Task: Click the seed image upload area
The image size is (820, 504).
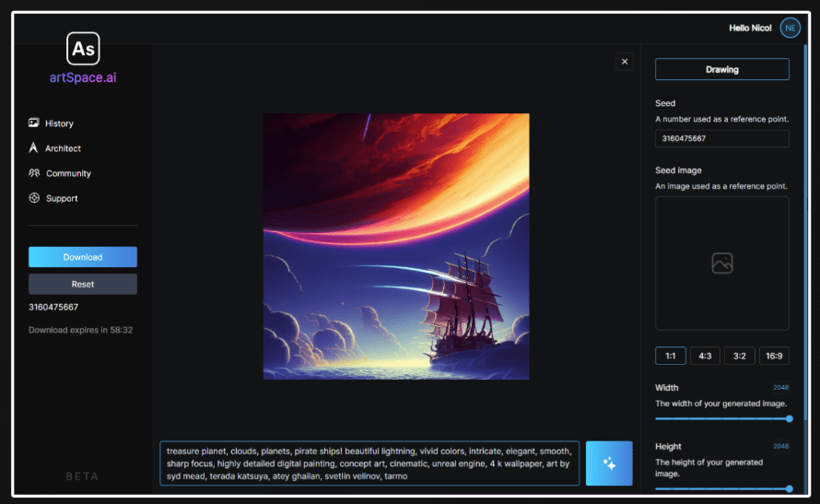Action: tap(722, 264)
